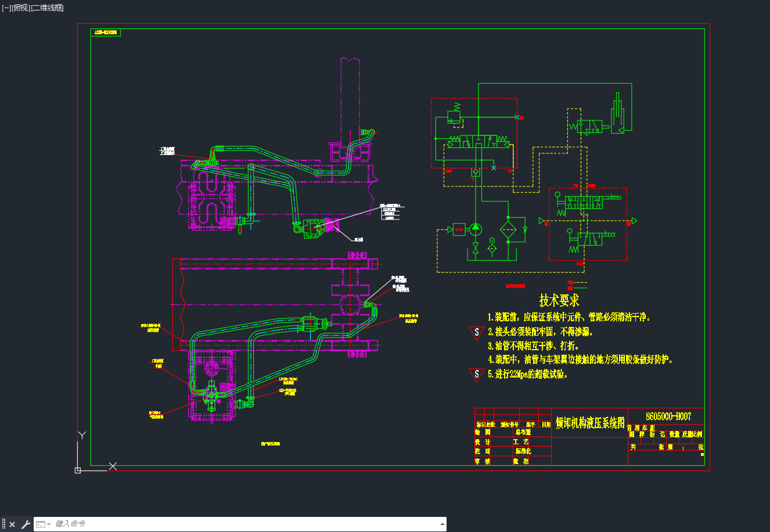The image size is (770, 532).
Task: Select requirement line 3 油管不得相互干涉 text
Action: coord(533,346)
